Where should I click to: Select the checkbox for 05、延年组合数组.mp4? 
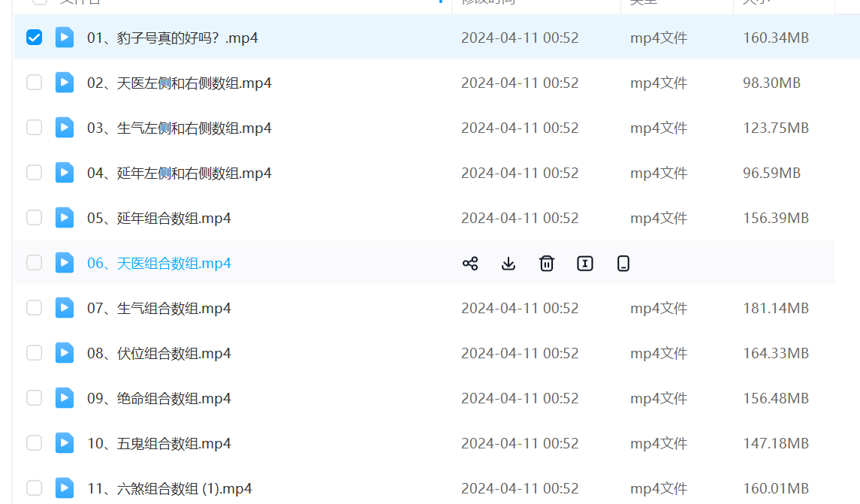coord(34,218)
